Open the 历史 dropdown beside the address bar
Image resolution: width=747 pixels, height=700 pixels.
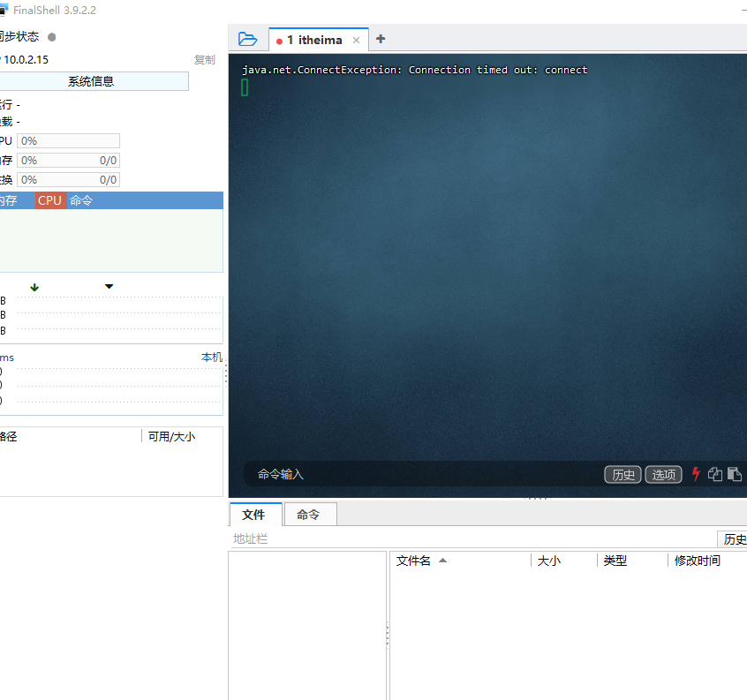(x=736, y=538)
